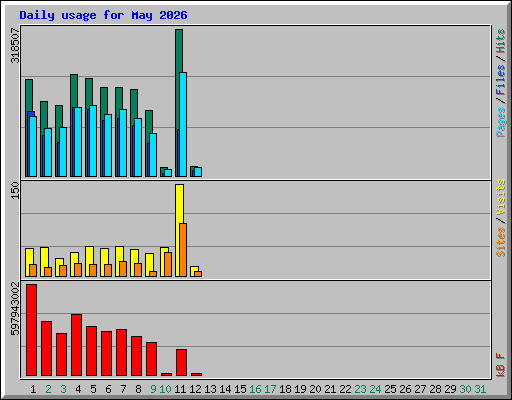This screenshot has height=400, width=512.
Task: Click the green Hits legend label
Action: (x=501, y=41)
